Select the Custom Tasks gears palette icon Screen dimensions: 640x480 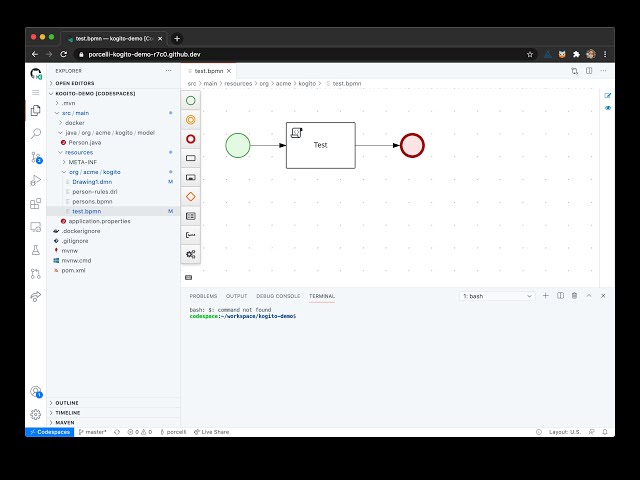pos(191,254)
